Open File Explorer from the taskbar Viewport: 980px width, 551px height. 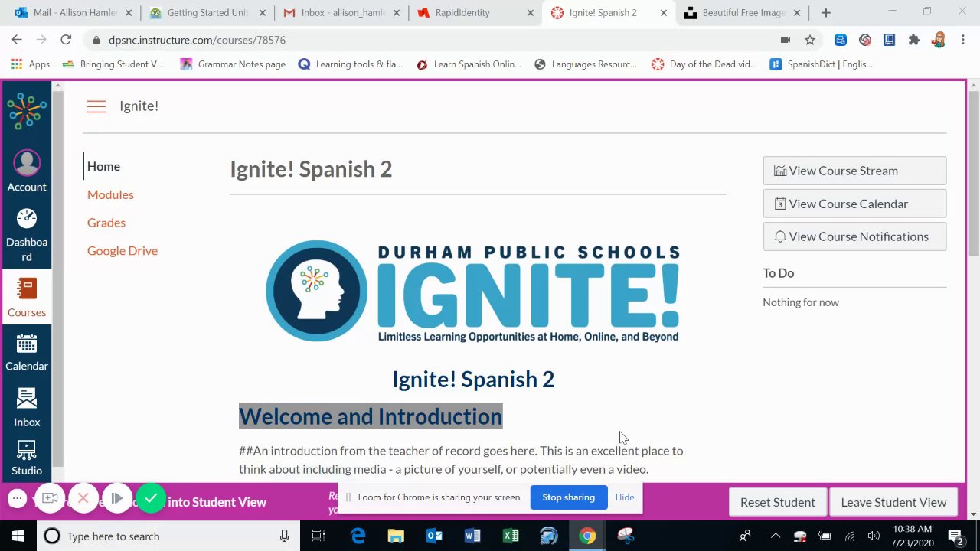point(396,536)
